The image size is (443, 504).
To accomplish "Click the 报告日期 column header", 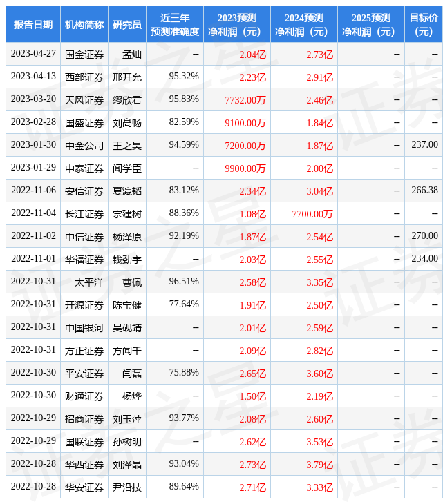I will pyautogui.click(x=33, y=25).
